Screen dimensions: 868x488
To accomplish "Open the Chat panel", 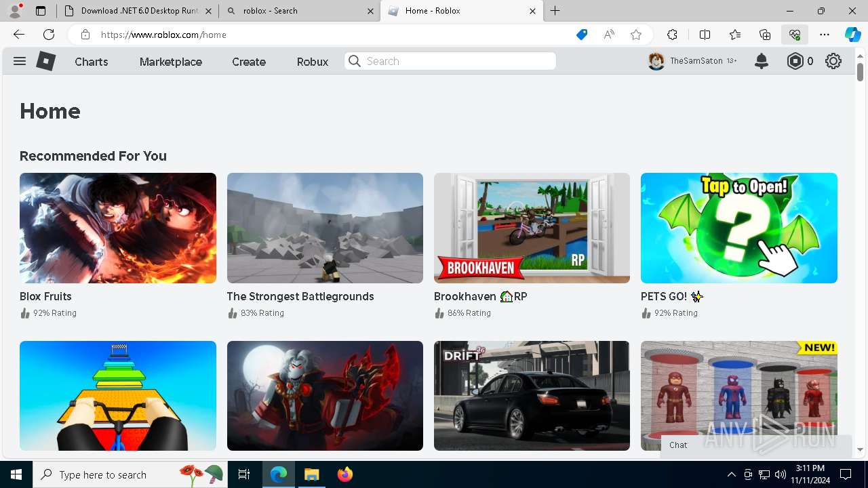I will click(x=756, y=445).
